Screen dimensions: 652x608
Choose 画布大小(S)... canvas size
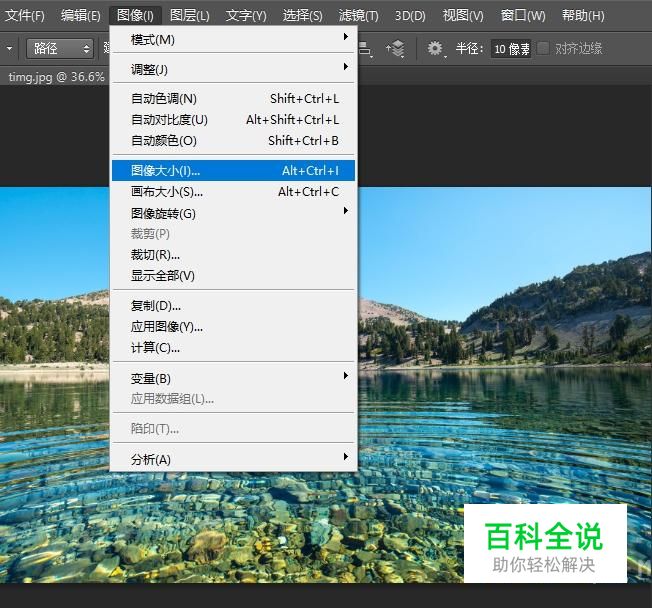[233, 192]
